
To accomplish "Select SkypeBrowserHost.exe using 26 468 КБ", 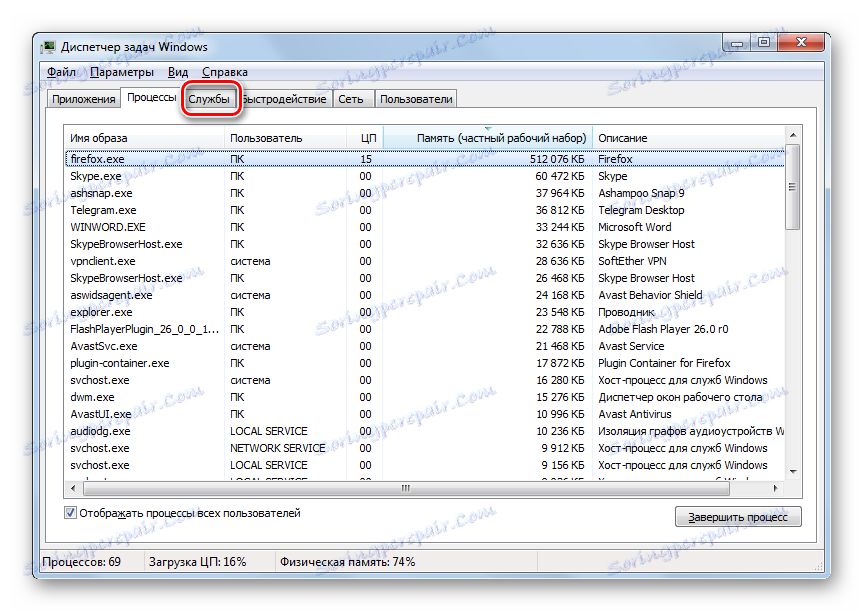I will (424, 278).
